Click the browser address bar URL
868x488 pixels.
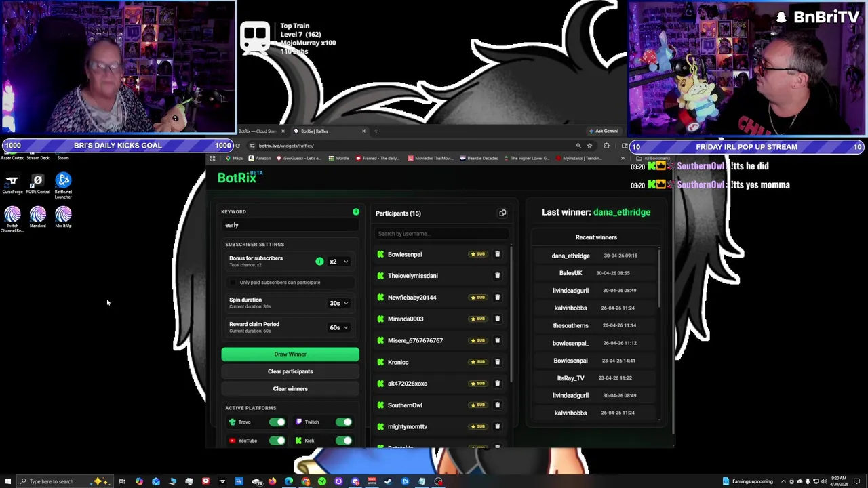(285, 146)
